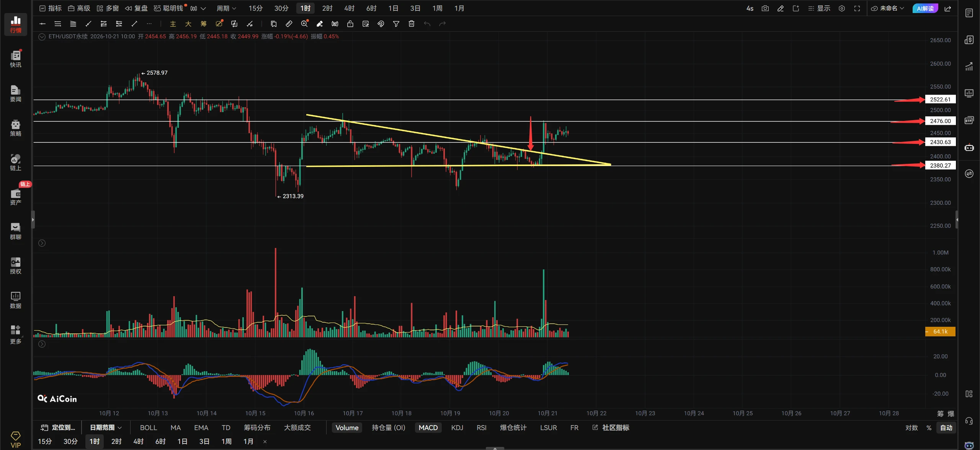Screen dimensions: 980x450
Task: Open the 行情 market sidebar icon
Action: [15, 24]
